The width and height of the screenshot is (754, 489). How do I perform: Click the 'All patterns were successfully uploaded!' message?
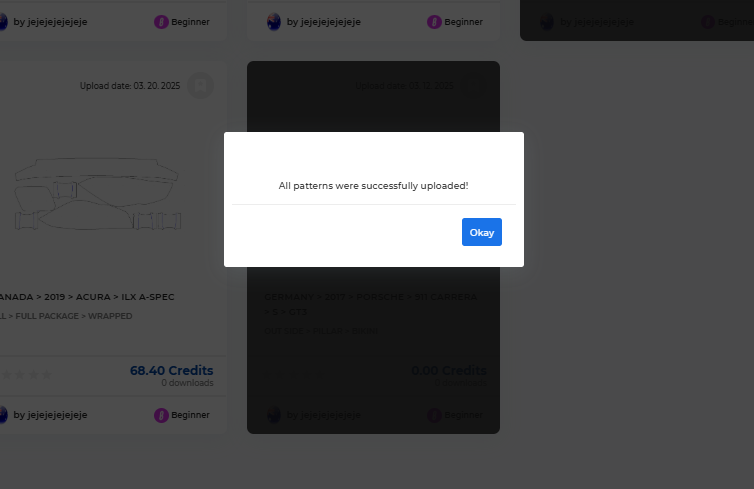pyautogui.click(x=373, y=186)
